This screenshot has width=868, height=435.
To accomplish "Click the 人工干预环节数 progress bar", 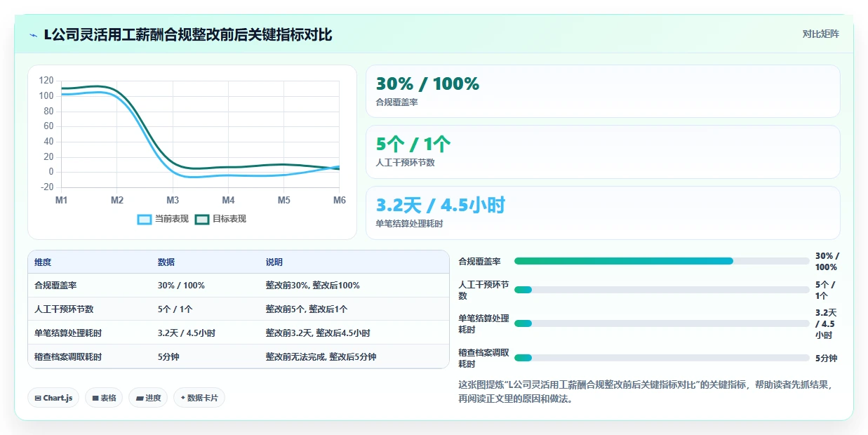I will point(662,290).
